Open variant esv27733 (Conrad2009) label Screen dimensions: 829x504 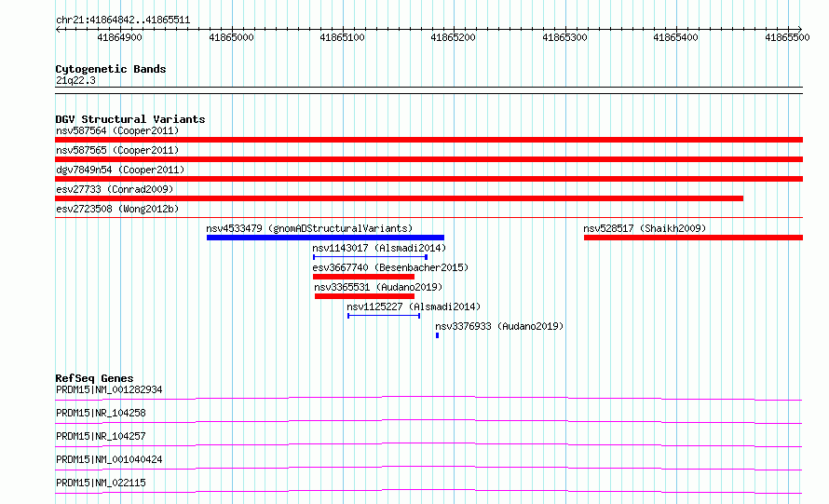pos(115,189)
